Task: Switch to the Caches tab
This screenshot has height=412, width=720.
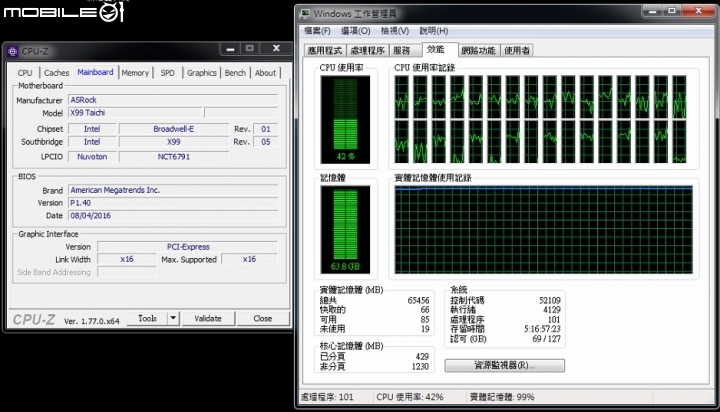Action: pos(56,73)
